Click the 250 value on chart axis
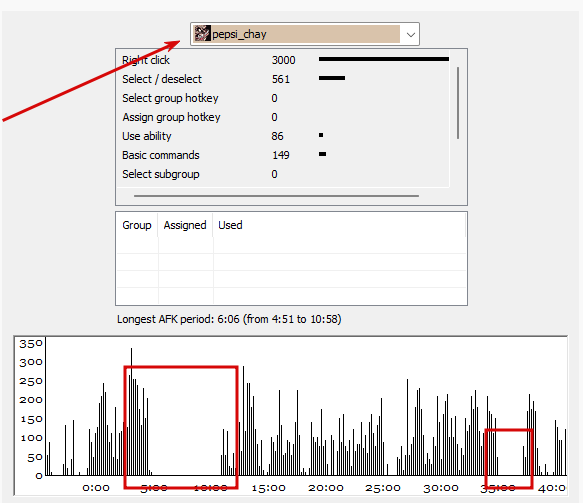The height and width of the screenshot is (503, 583). (x=31, y=381)
